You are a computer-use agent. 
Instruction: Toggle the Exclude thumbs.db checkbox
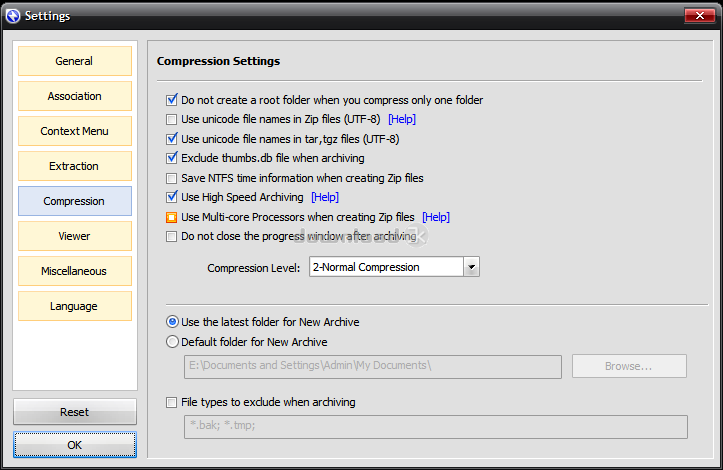point(172,158)
